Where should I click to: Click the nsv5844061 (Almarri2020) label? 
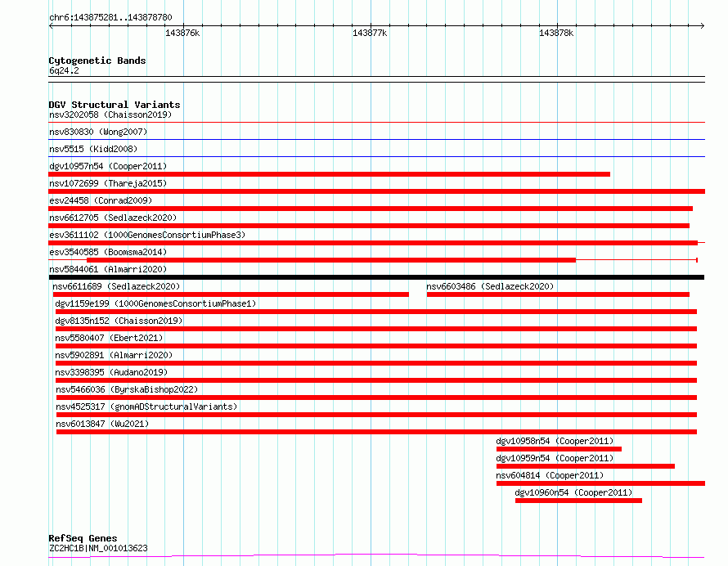[108, 269]
